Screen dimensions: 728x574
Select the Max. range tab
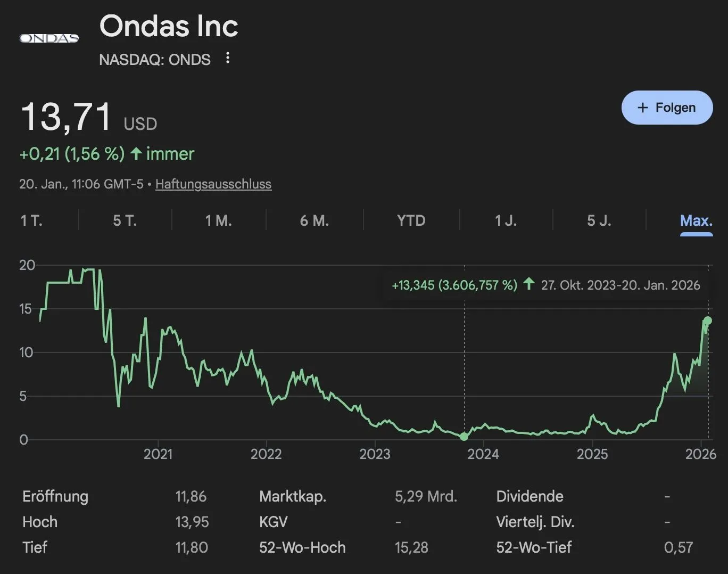coord(696,220)
